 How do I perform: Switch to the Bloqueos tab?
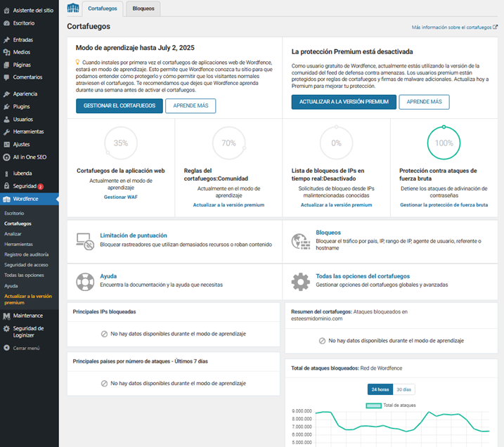(x=143, y=8)
